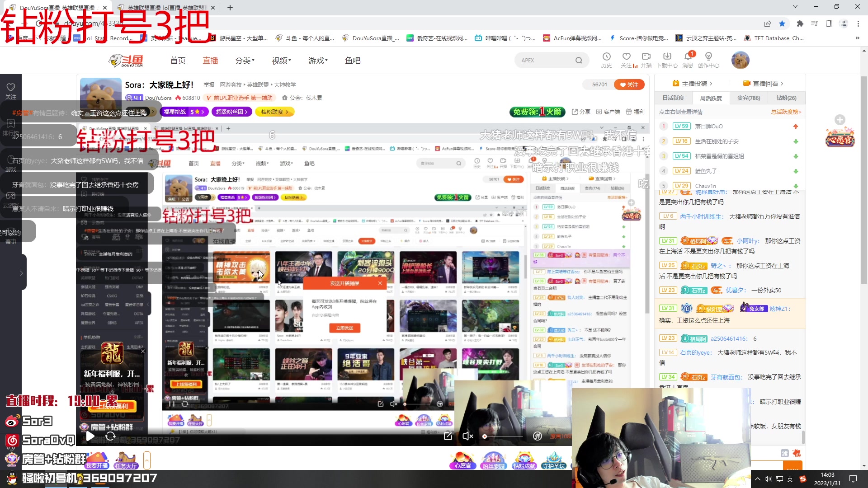Expand the 直播回看 chevron link

pos(763,84)
